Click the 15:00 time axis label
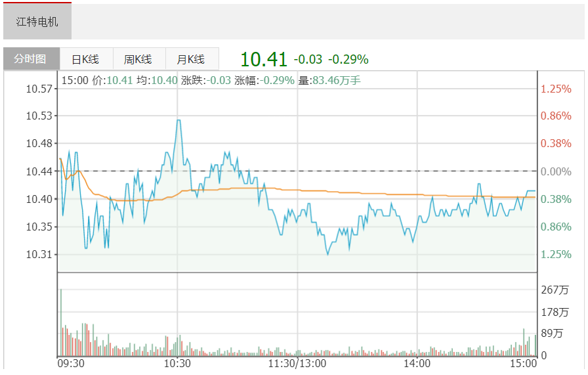Image resolution: width=588 pixels, height=375 pixels. [x=524, y=363]
